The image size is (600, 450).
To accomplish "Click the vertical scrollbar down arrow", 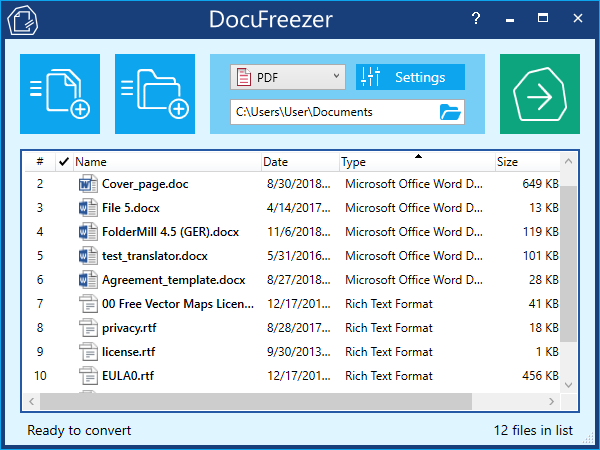I will click(568, 385).
